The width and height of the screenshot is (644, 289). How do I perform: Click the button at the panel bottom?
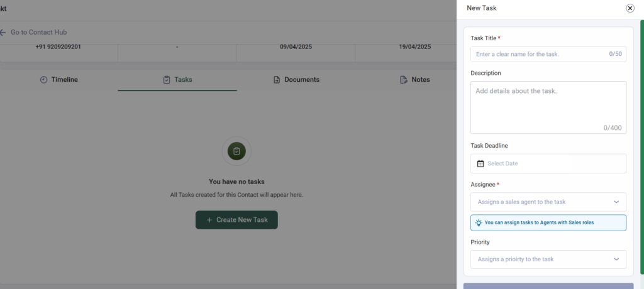coord(548,286)
